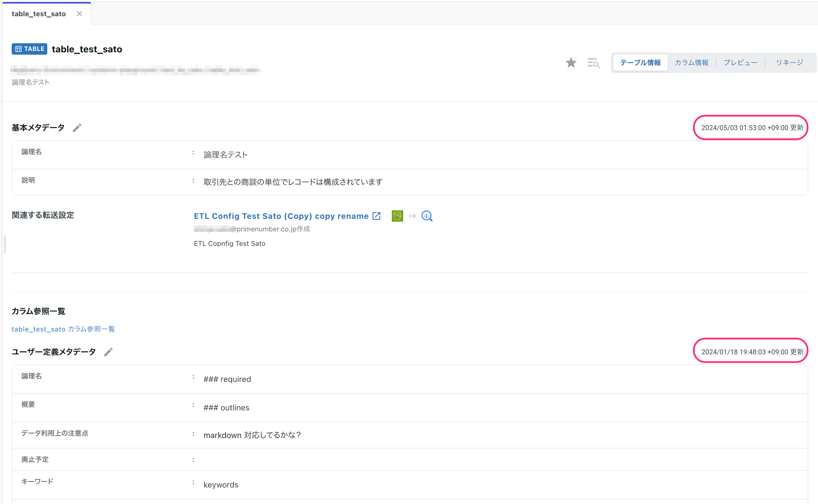Viewport: 818px width, 504px height.
Task: Click ETL Copnfig Test Sato description text
Action: (230, 244)
